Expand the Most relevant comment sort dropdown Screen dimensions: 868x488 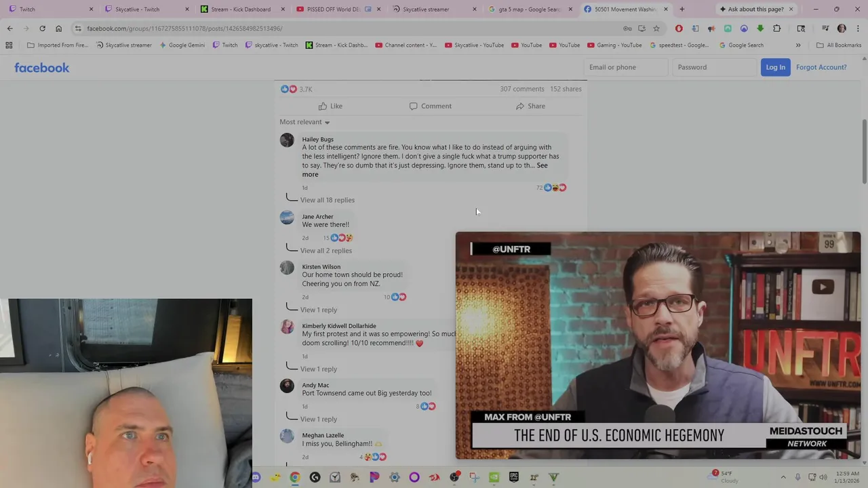coord(304,122)
